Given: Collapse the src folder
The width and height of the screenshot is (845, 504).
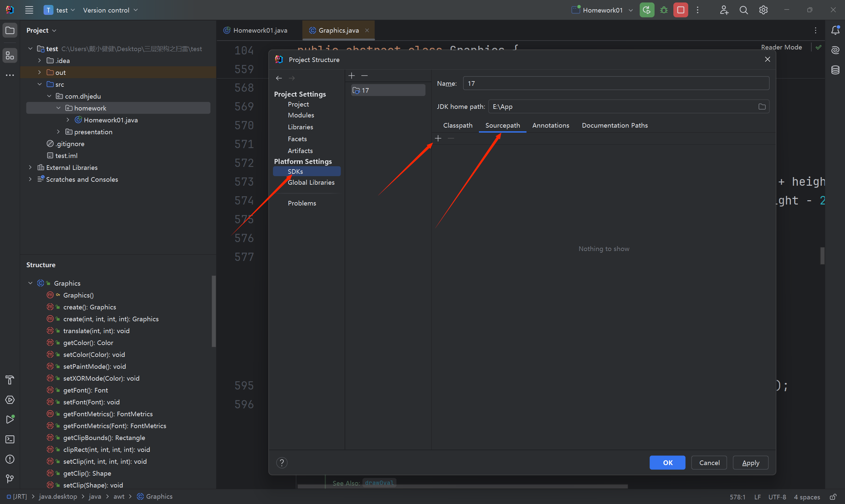Looking at the screenshot, I should click(39, 84).
